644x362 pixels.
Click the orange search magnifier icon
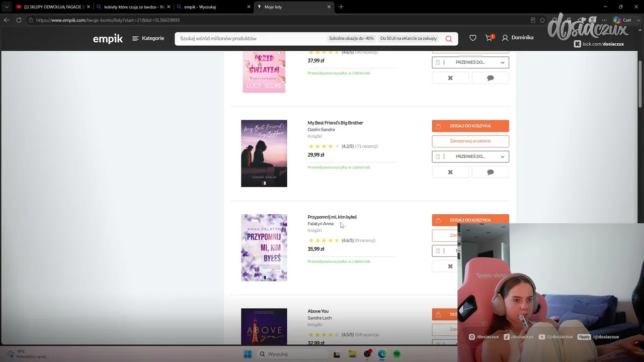coord(449,39)
